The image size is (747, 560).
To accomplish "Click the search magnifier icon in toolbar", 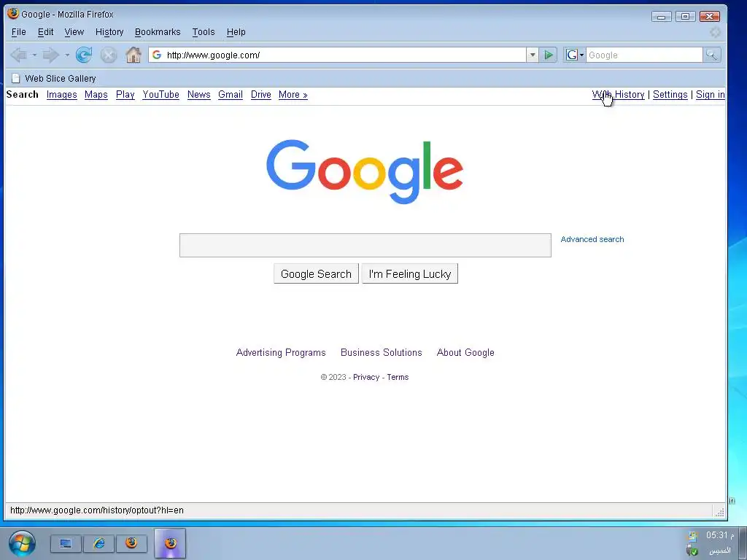I will (711, 55).
